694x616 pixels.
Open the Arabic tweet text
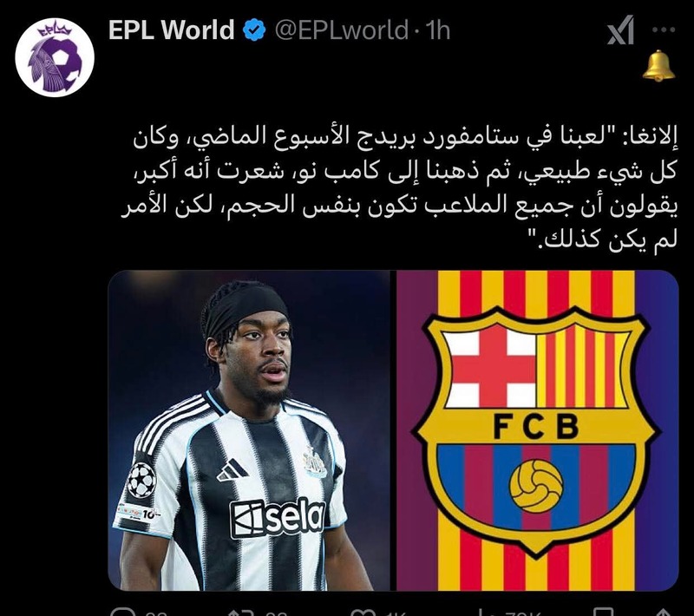pyautogui.click(x=399, y=189)
